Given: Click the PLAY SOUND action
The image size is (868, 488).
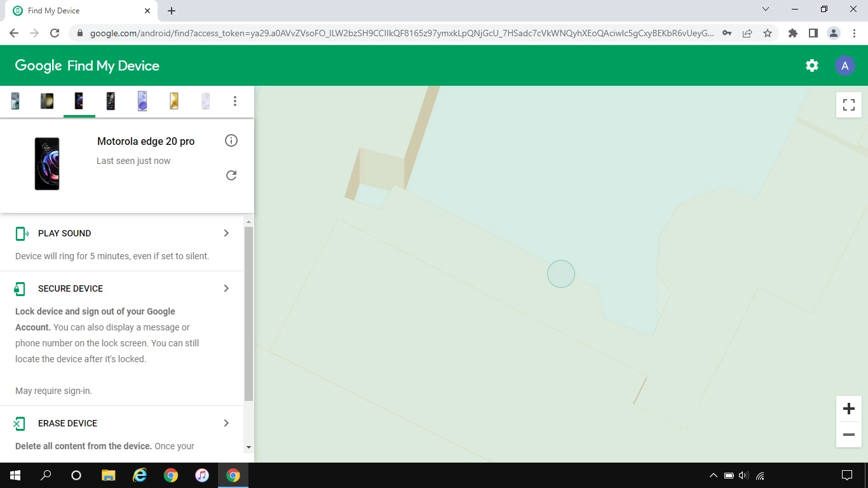Looking at the screenshot, I should pos(64,233).
